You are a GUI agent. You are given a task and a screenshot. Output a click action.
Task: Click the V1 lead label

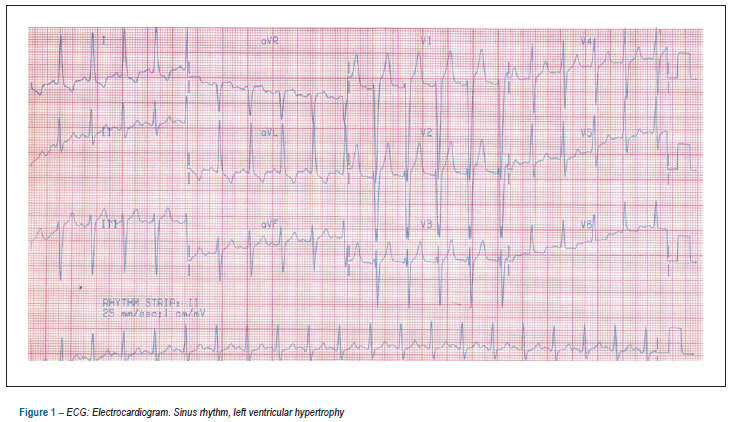coord(426,41)
